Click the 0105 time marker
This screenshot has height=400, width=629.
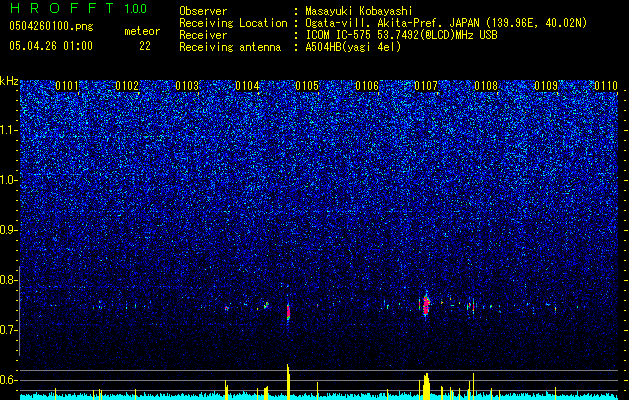click(x=307, y=86)
